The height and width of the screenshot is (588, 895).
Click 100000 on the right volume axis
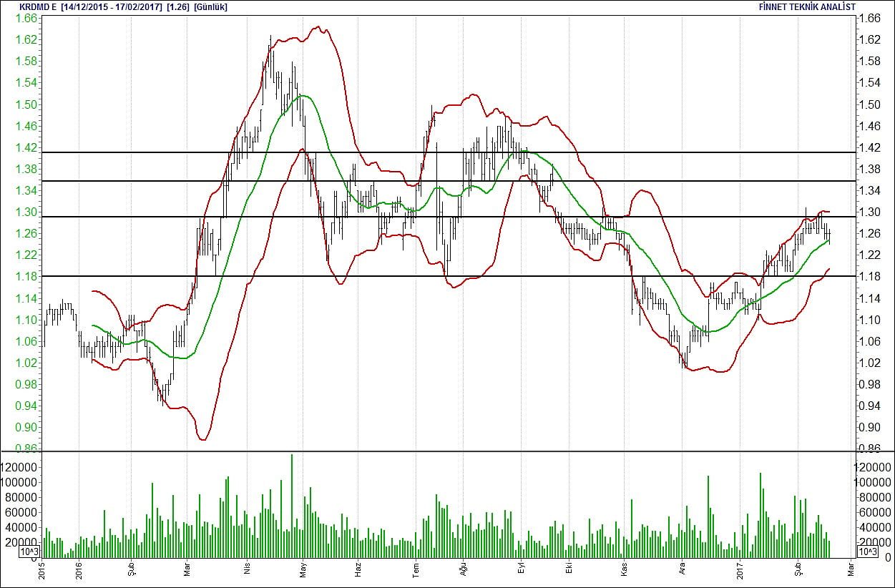[874, 482]
